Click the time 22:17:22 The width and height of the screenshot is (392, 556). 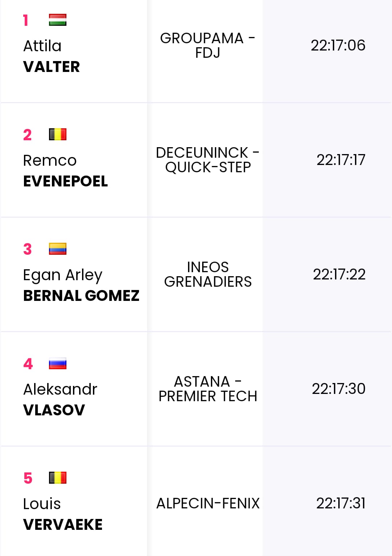[x=339, y=274]
